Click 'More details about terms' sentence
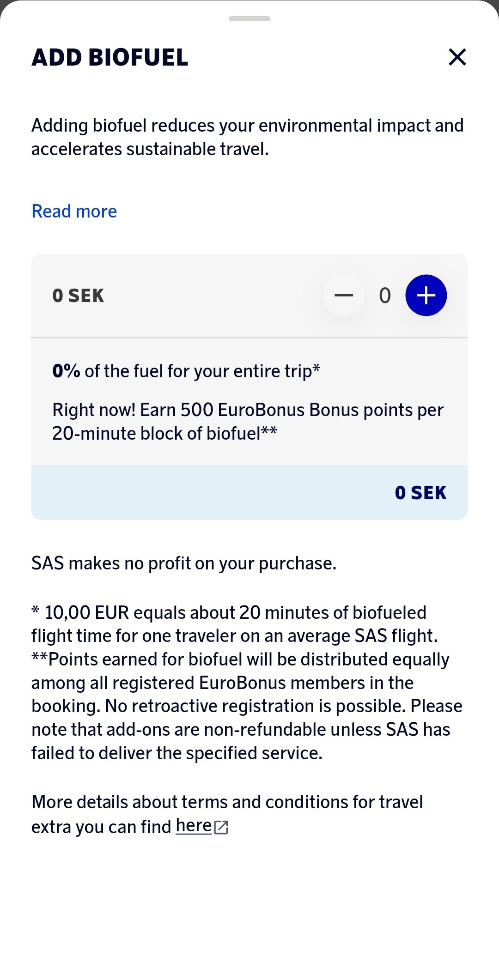 227,803
